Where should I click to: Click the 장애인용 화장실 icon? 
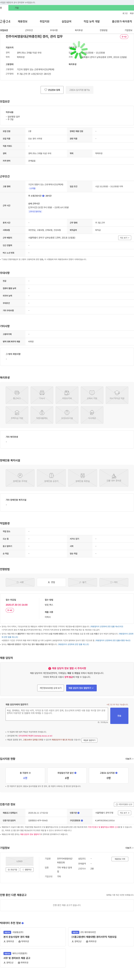pyautogui.click(x=83, y=478)
